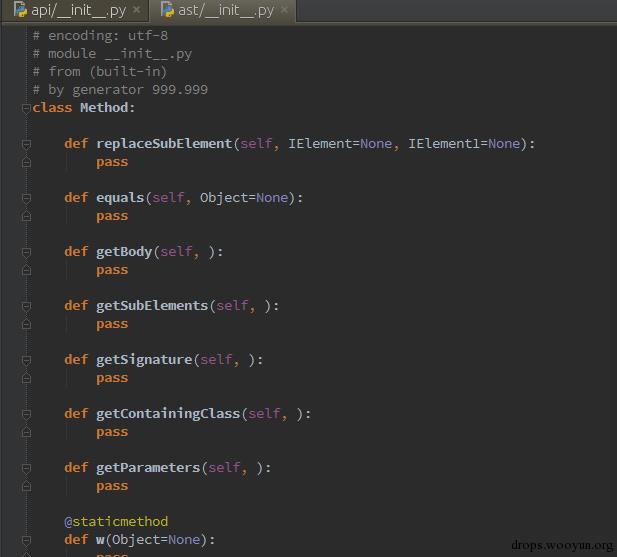Viewport: 617px width, 557px height.
Task: Click the fold end marker below getBody
Action: (x=26, y=270)
